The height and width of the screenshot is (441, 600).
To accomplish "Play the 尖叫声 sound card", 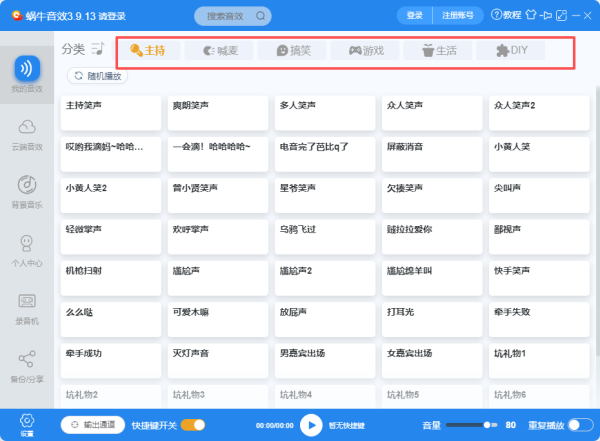I will pos(539,196).
